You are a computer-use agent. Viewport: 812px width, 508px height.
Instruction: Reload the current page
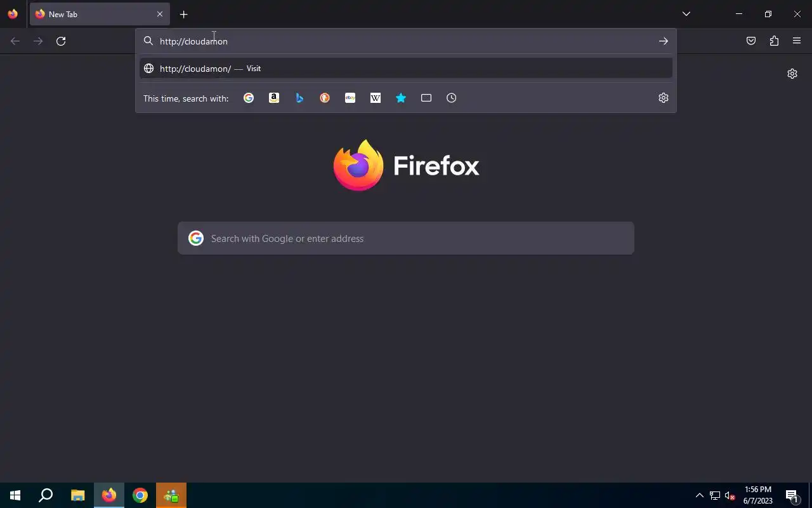pyautogui.click(x=61, y=41)
